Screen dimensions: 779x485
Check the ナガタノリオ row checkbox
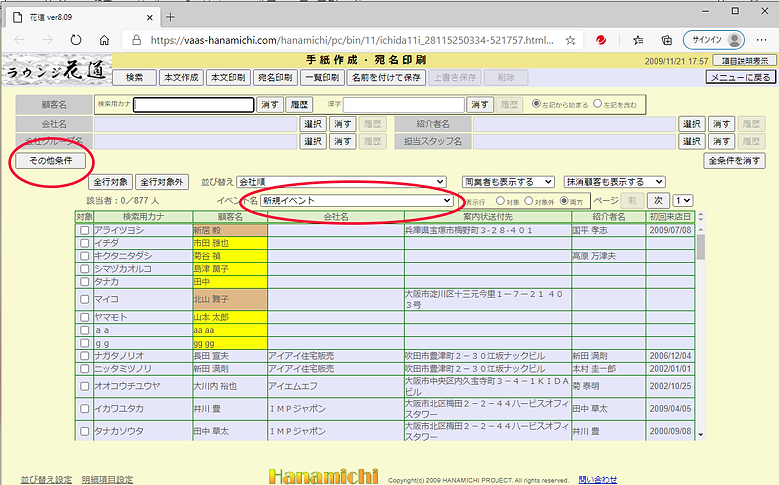84,356
